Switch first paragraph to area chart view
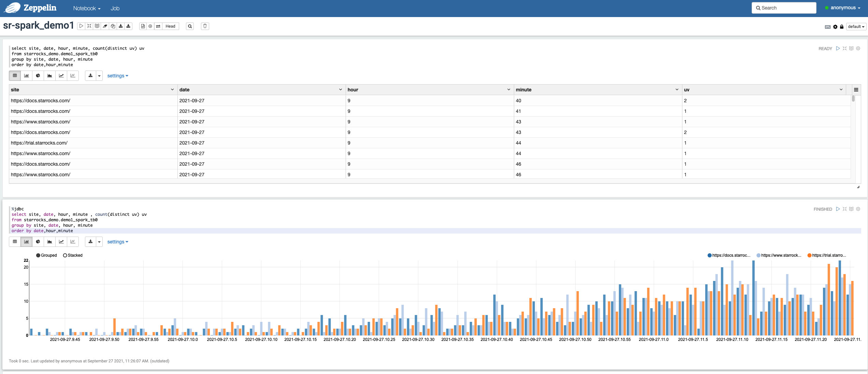The image size is (868, 374). [49, 76]
